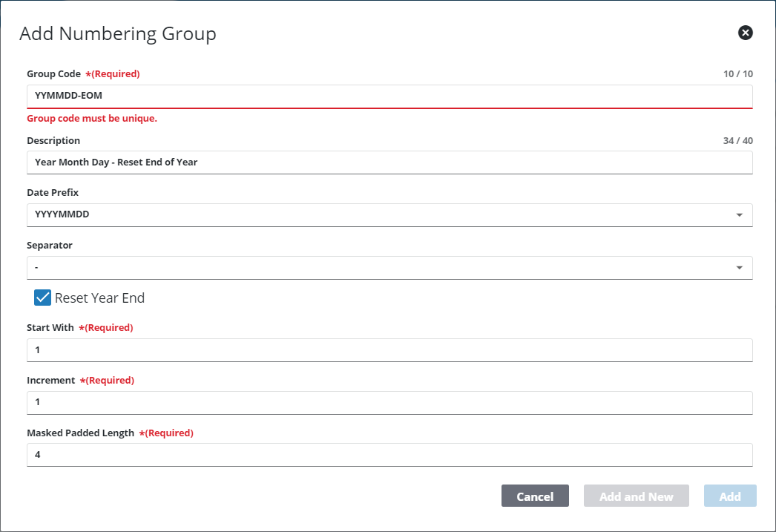Screen dimensions: 776x532
Task: Open the Separator selection list
Action: pyautogui.click(x=389, y=267)
